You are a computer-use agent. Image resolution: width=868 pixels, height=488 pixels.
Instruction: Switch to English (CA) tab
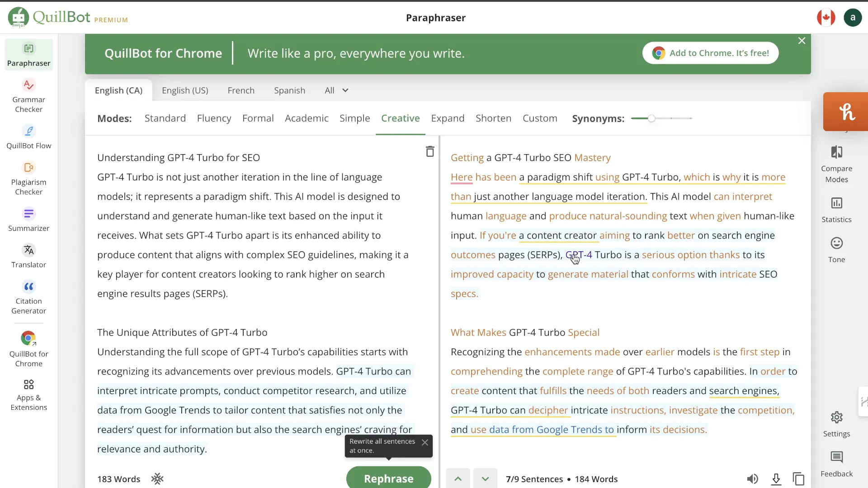coord(118,90)
